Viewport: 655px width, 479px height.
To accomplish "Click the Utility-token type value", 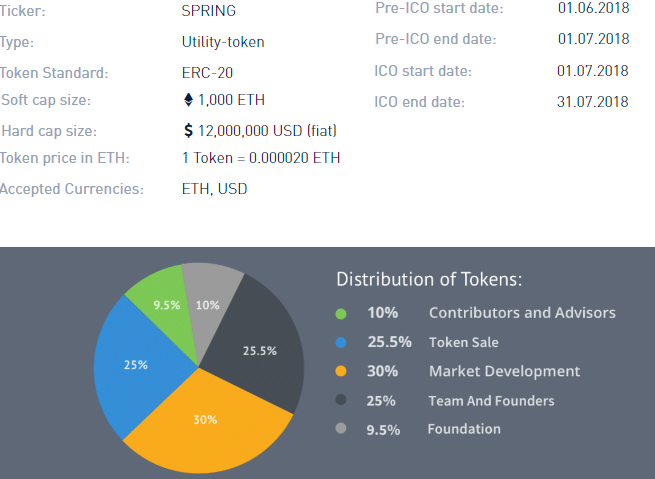I will [223, 42].
